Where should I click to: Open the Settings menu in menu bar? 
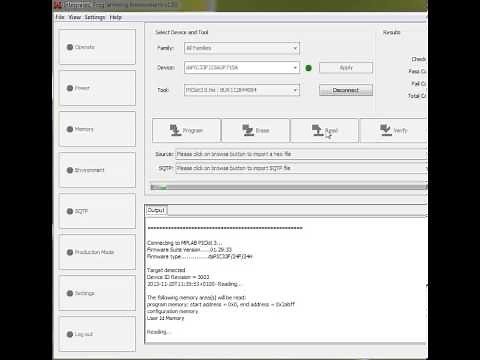pos(95,17)
